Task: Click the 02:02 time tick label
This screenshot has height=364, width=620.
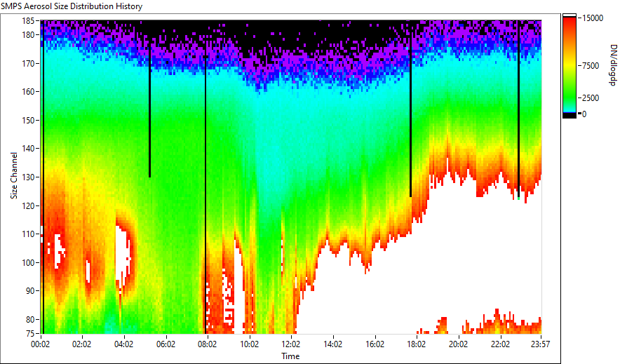Action: point(82,344)
